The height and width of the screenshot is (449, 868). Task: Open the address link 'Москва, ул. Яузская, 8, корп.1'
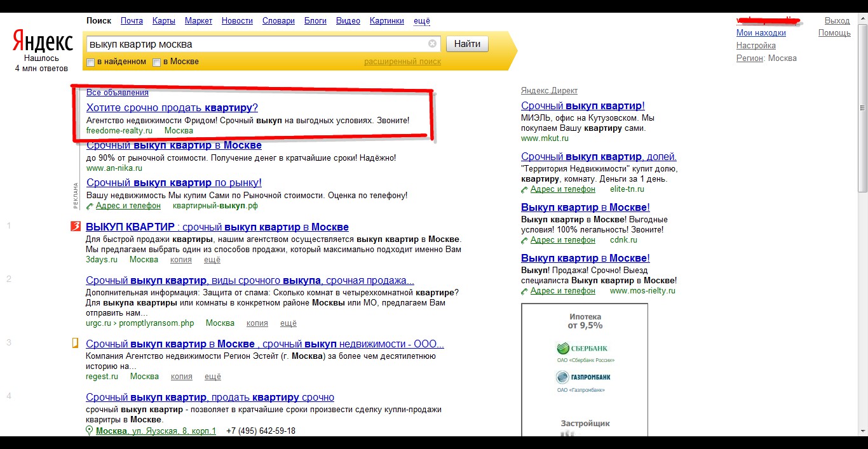click(156, 431)
